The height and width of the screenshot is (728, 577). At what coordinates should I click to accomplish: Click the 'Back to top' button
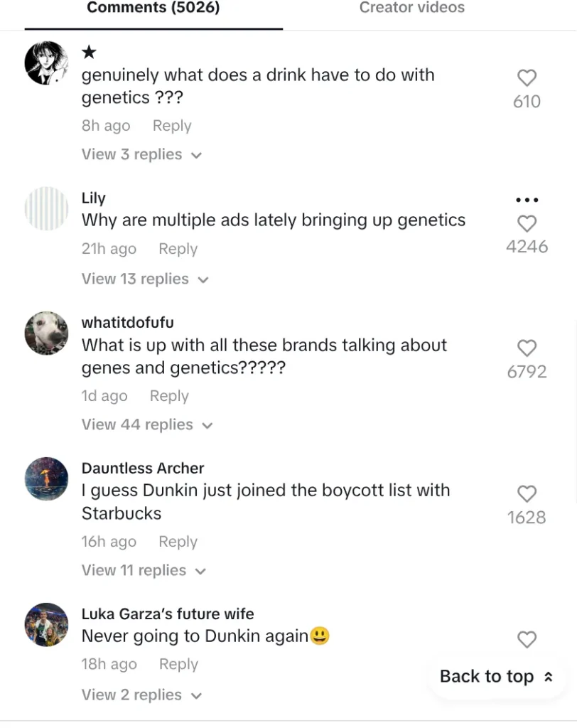click(x=496, y=677)
